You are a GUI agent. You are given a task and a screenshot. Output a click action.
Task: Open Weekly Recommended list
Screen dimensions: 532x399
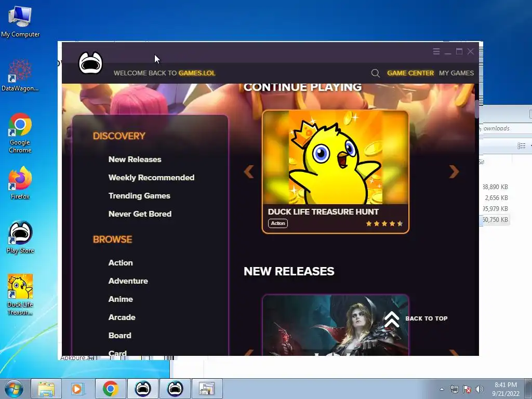(151, 178)
